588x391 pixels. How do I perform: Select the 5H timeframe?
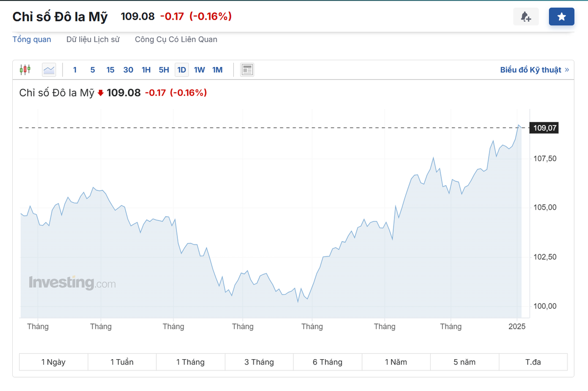click(x=164, y=70)
